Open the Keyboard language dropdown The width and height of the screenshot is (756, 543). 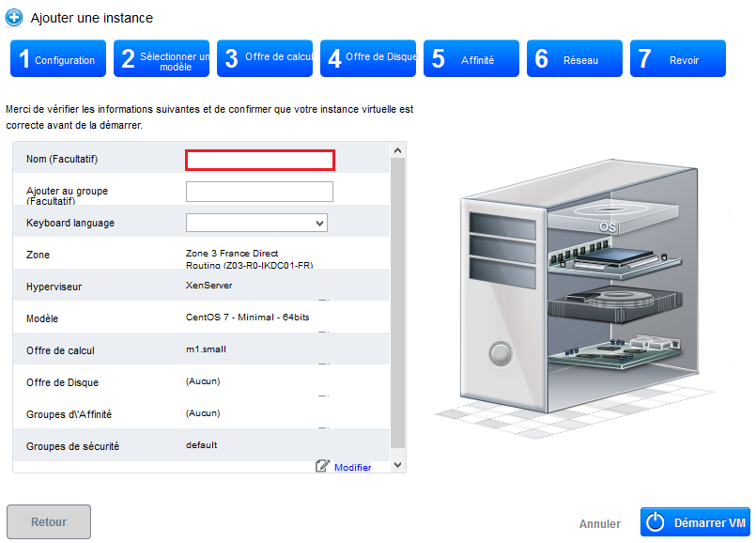coord(256,223)
